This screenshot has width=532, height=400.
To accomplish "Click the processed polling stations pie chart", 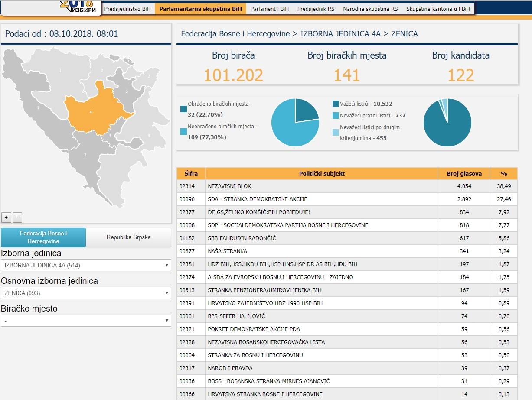I will pyautogui.click(x=295, y=123).
